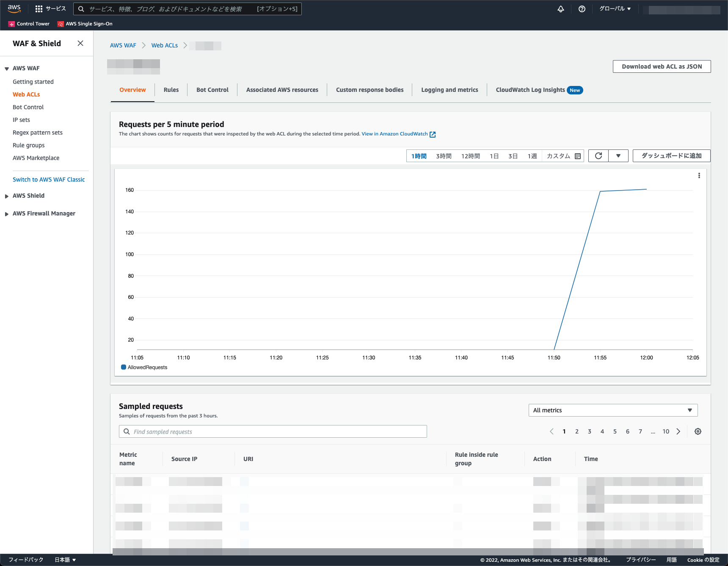Collapse the AWS WAF sidebar section

click(7, 69)
